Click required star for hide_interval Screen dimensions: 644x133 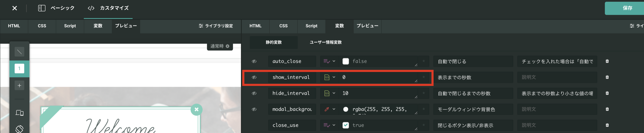point(424,93)
